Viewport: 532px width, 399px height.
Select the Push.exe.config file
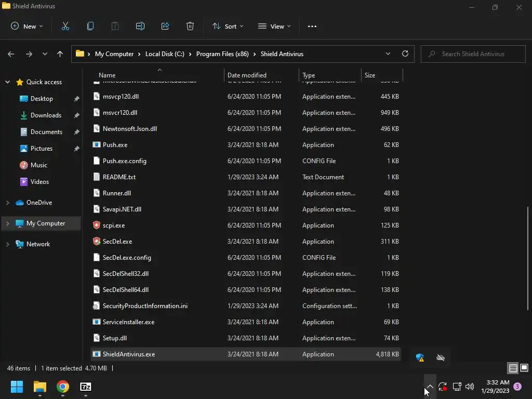(125, 161)
